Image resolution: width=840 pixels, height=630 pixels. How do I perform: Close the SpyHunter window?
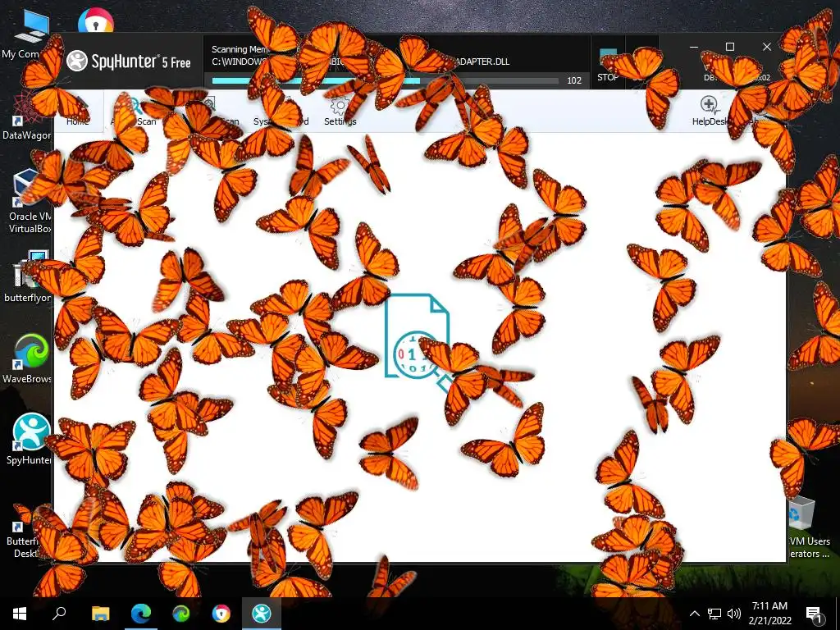(x=767, y=47)
